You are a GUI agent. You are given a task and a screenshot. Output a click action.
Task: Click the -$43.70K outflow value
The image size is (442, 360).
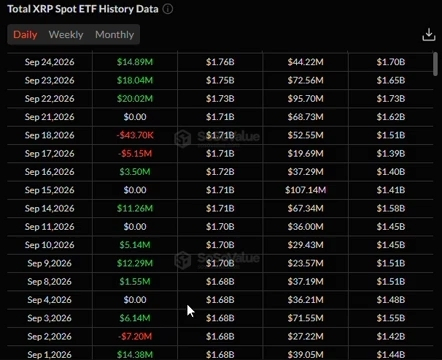pos(135,135)
